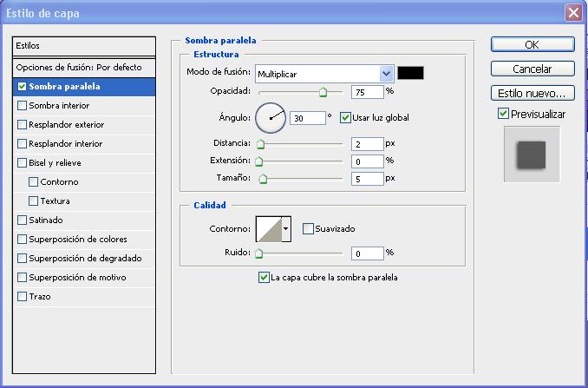This screenshot has height=388, width=588.
Task: Click the Opacidad slider handle
Action: pos(323,91)
